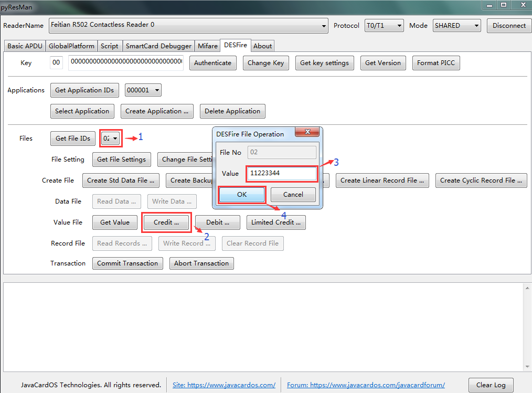Click the Debit button
Image resolution: width=532 pixels, height=393 pixels.
pos(218,222)
